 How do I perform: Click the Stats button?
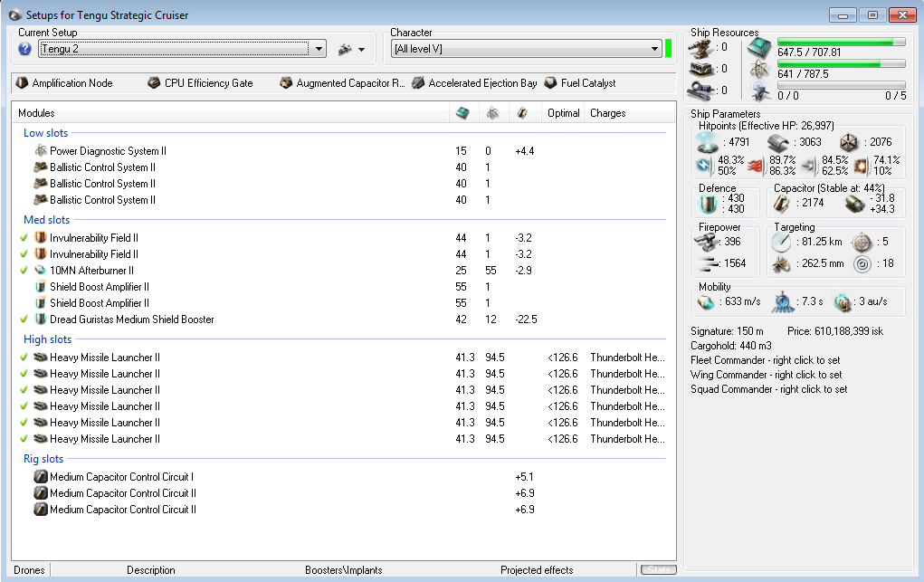click(x=658, y=570)
